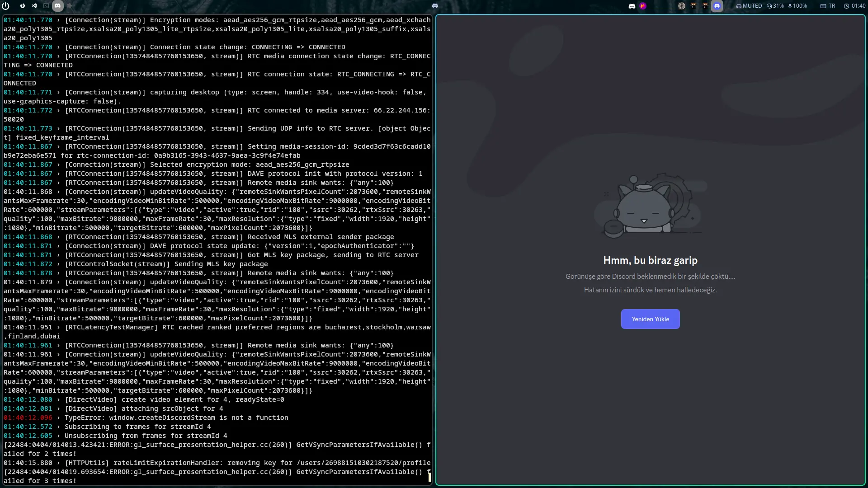Click the 01:40:11.961 'Remote media sink wants' line
The height and width of the screenshot is (488, 868).
tap(199, 345)
